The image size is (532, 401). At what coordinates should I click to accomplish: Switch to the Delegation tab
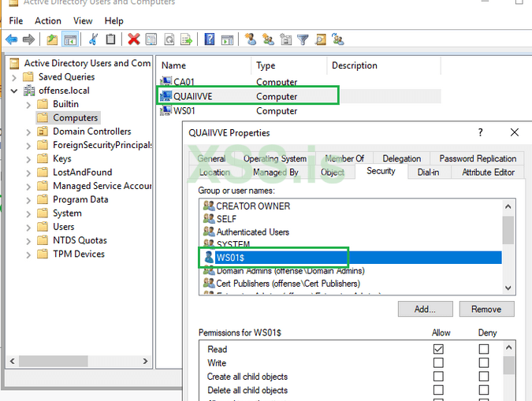click(402, 158)
